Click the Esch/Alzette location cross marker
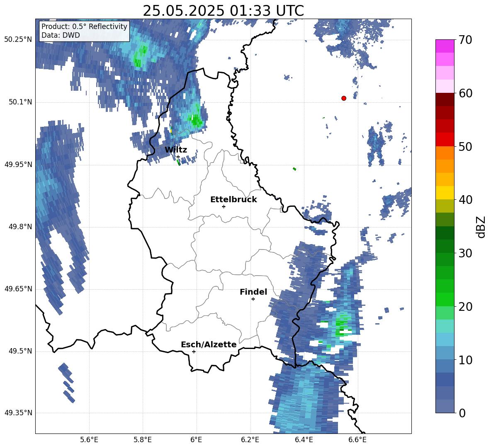This screenshot has height=448, width=491. click(x=194, y=351)
